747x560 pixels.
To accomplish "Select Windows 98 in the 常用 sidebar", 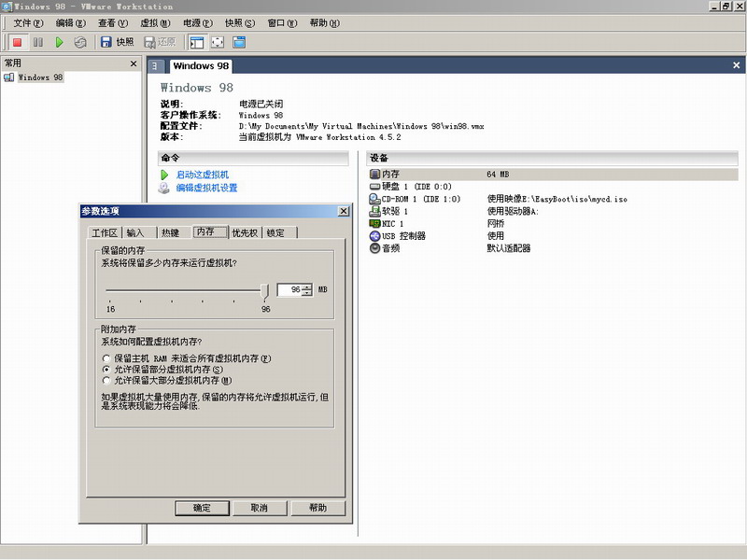I will pos(40,77).
